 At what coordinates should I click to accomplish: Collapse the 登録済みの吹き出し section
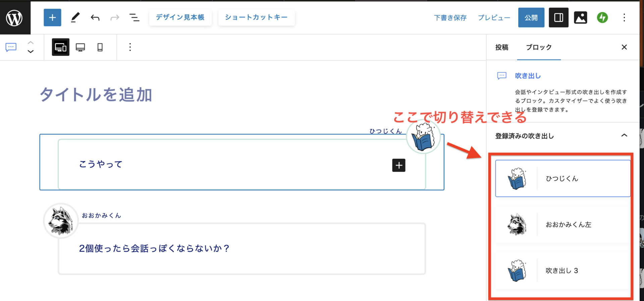point(624,135)
